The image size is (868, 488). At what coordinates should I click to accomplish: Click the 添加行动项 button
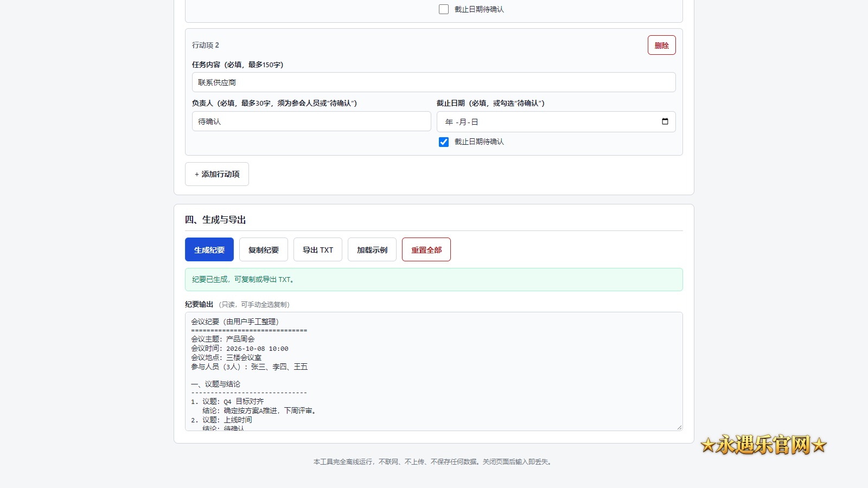pyautogui.click(x=217, y=174)
